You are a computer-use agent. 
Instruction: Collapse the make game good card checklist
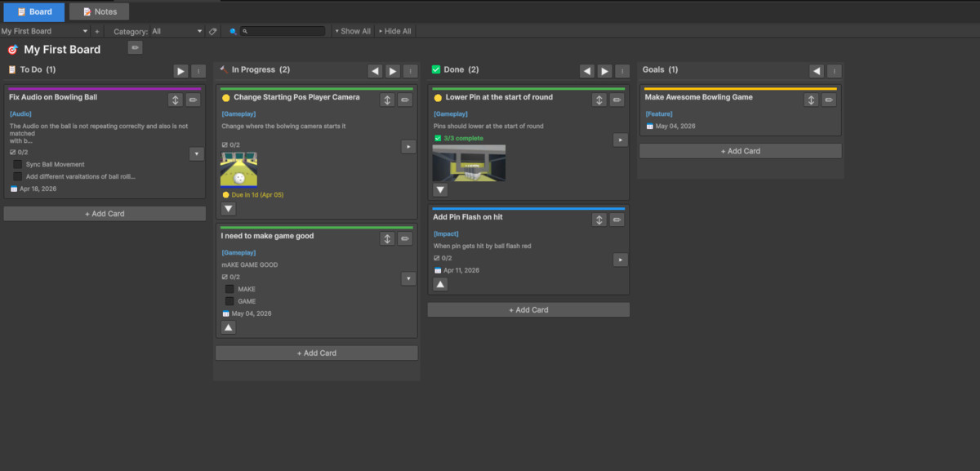click(x=408, y=279)
